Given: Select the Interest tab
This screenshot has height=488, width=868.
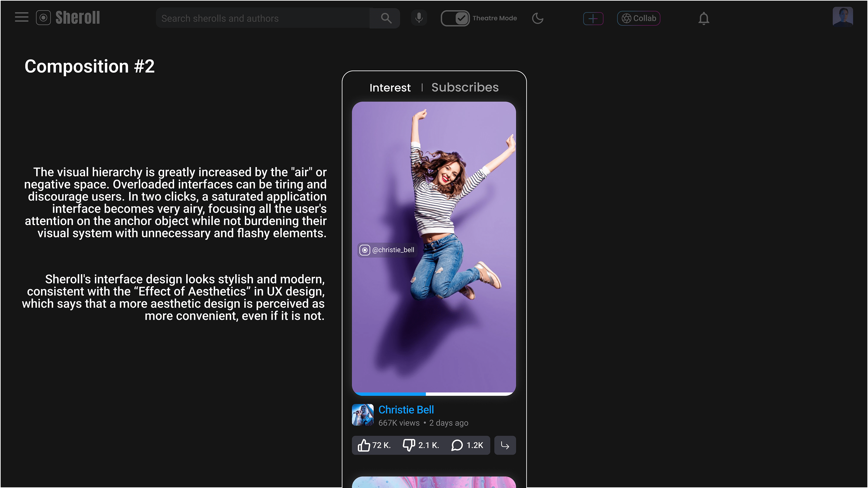Looking at the screenshot, I should pyautogui.click(x=390, y=88).
